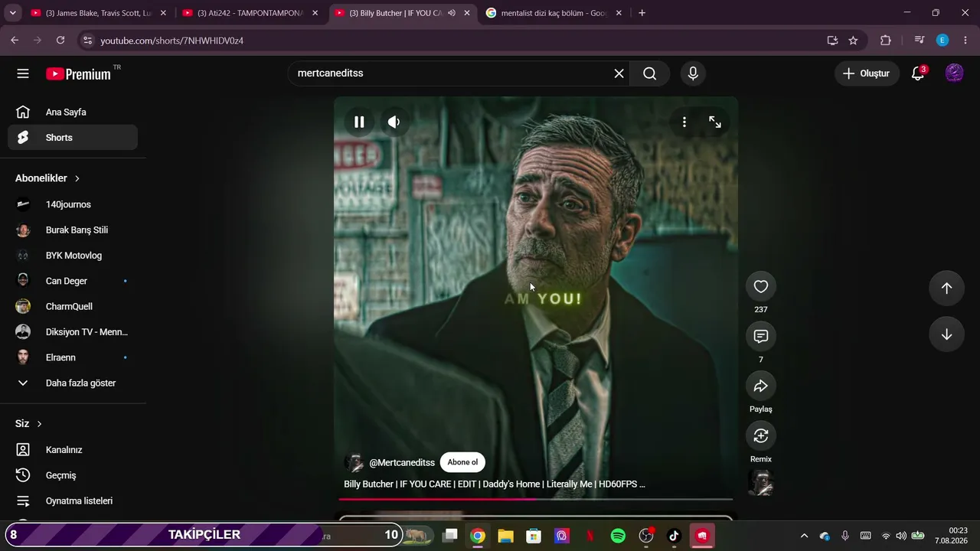Open TikTok from taskbar
Screen dimensions: 980x551
click(674, 536)
